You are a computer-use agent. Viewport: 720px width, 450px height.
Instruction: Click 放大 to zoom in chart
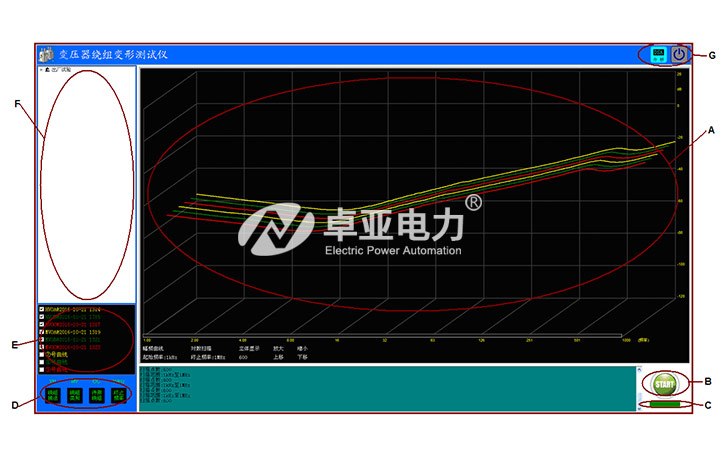[278, 349]
